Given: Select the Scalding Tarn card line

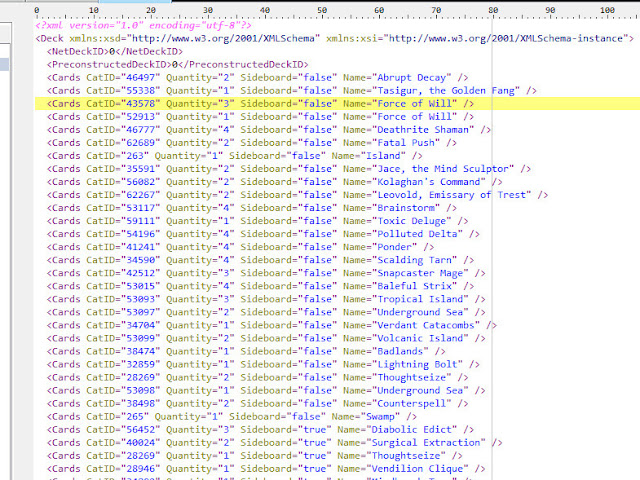Looking at the screenshot, I should click(260, 260).
